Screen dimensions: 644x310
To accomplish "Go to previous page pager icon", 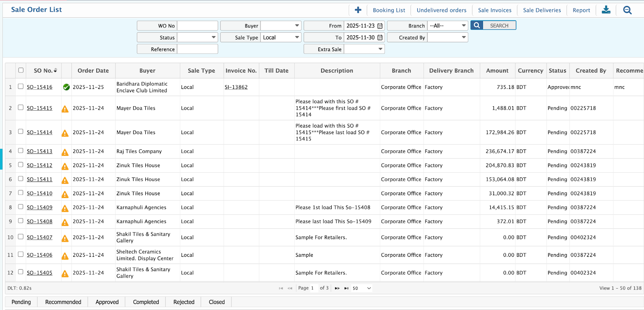I will 290,288.
